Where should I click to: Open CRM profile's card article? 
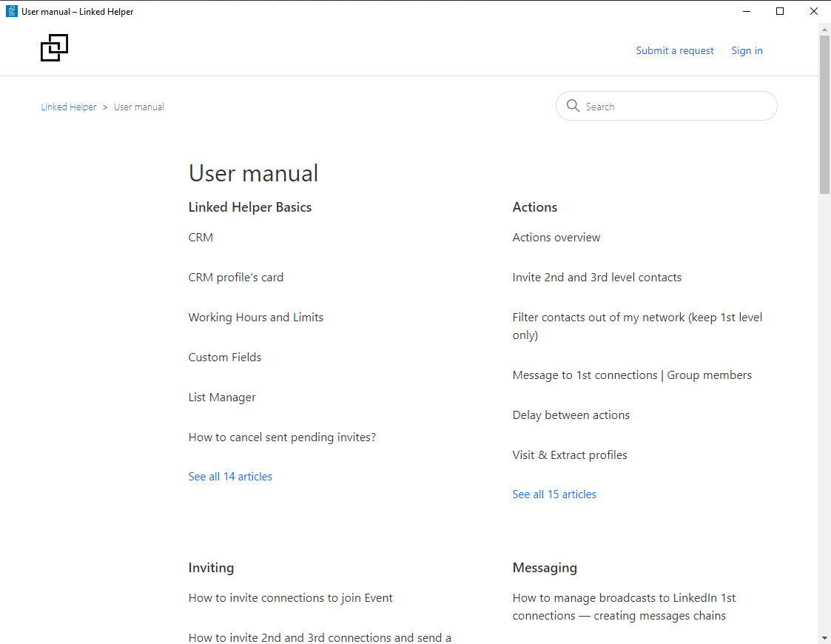(236, 277)
